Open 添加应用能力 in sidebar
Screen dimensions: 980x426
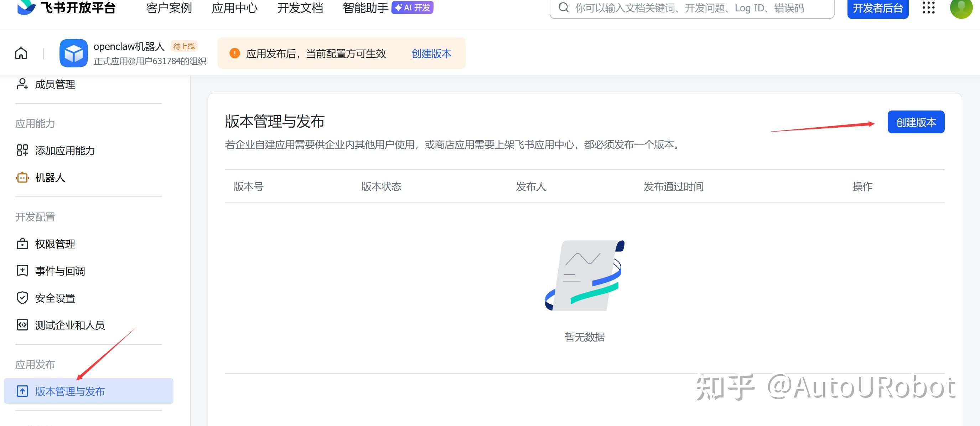pyautogui.click(x=65, y=150)
